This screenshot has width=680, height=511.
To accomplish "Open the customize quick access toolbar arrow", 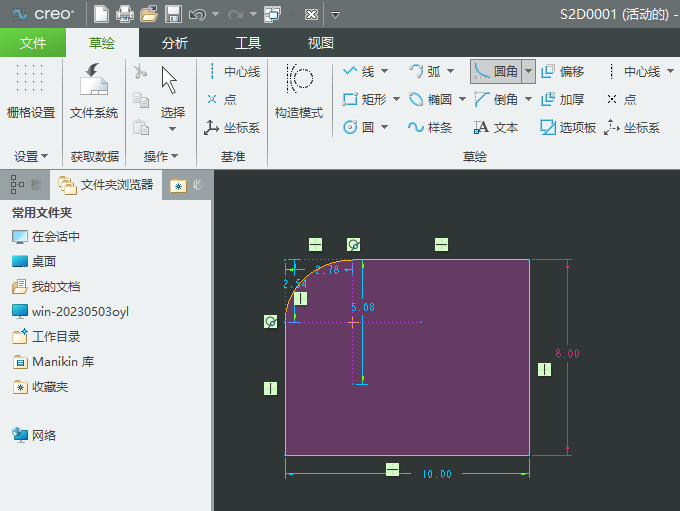I will (335, 15).
